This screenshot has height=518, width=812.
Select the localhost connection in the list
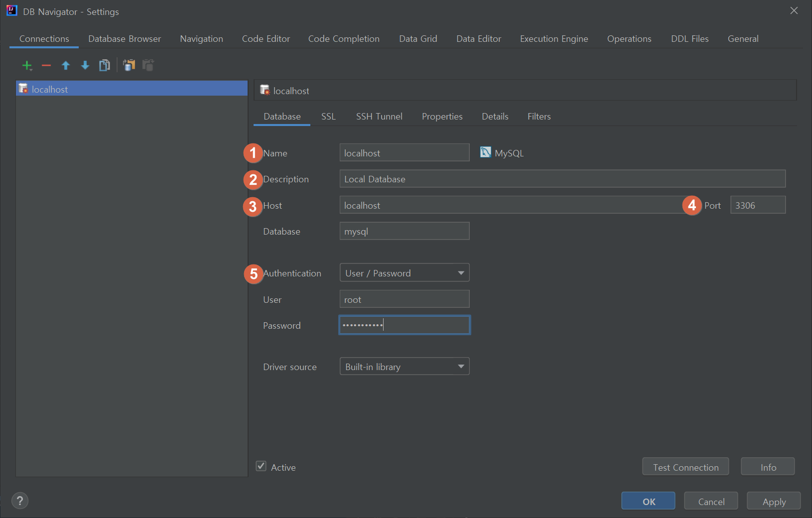(x=132, y=89)
